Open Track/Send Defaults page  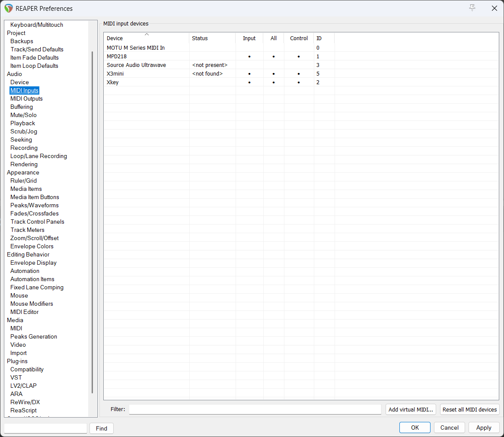pos(37,50)
